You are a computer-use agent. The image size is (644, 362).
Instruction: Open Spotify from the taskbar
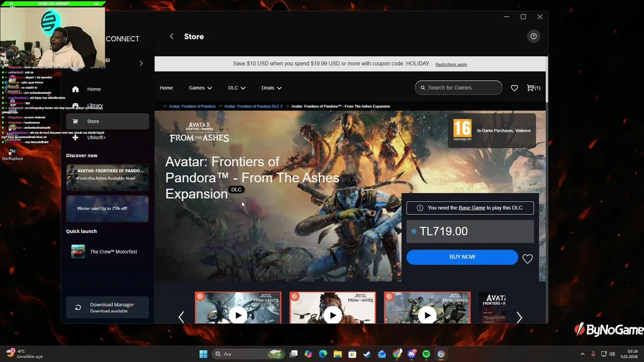pyautogui.click(x=426, y=354)
